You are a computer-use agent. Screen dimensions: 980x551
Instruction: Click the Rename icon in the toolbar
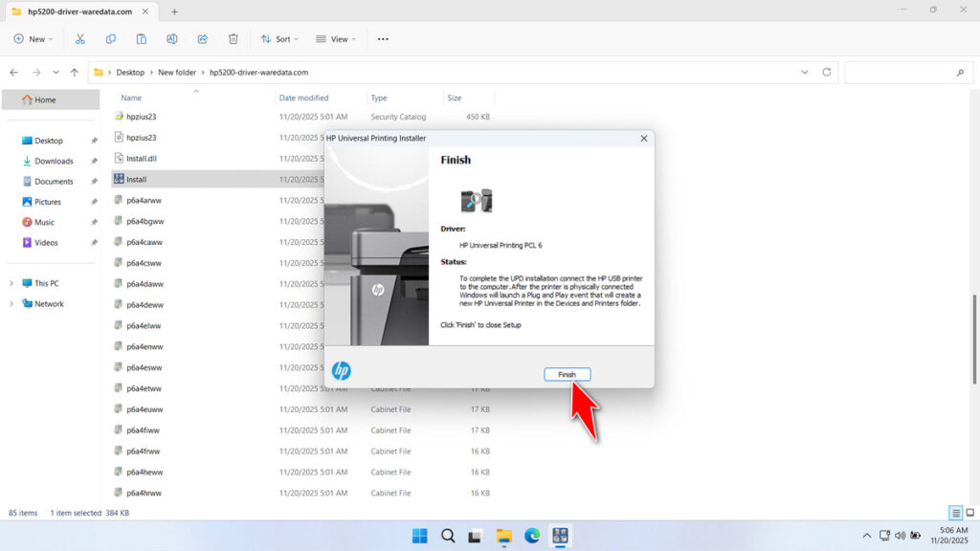[172, 38]
